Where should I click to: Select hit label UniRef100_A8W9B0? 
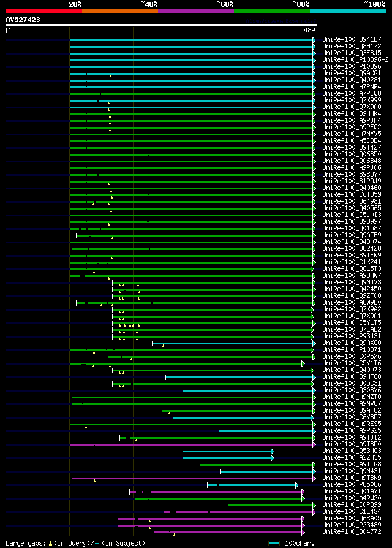pos(352,303)
